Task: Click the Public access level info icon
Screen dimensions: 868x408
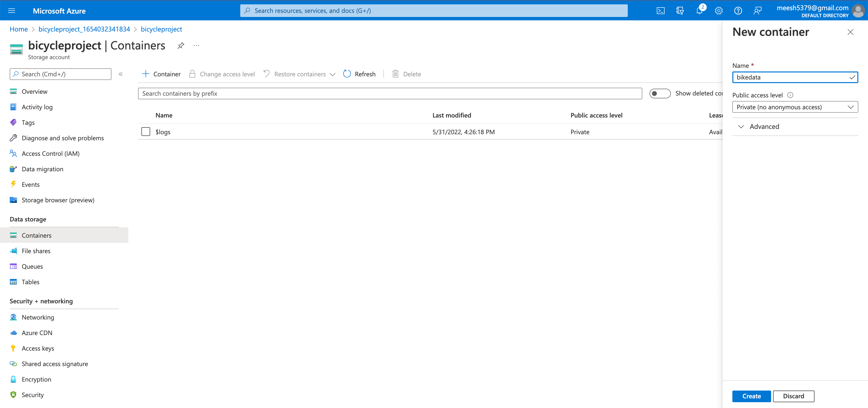Action: (x=790, y=95)
